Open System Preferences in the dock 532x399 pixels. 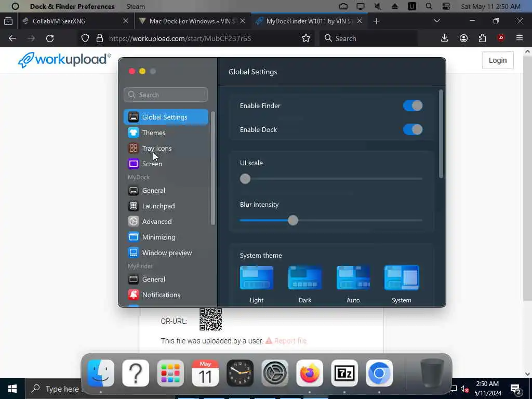pos(275,373)
